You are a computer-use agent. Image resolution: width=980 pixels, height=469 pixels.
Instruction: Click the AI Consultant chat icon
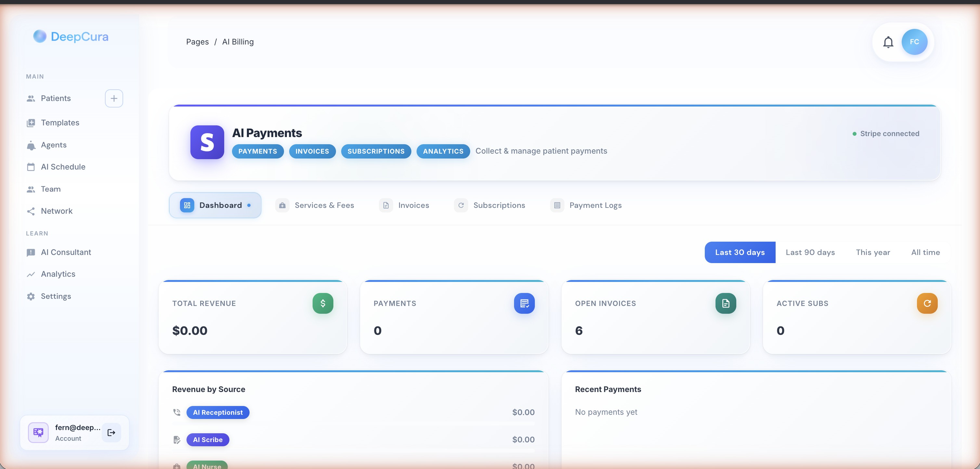pyautogui.click(x=31, y=253)
